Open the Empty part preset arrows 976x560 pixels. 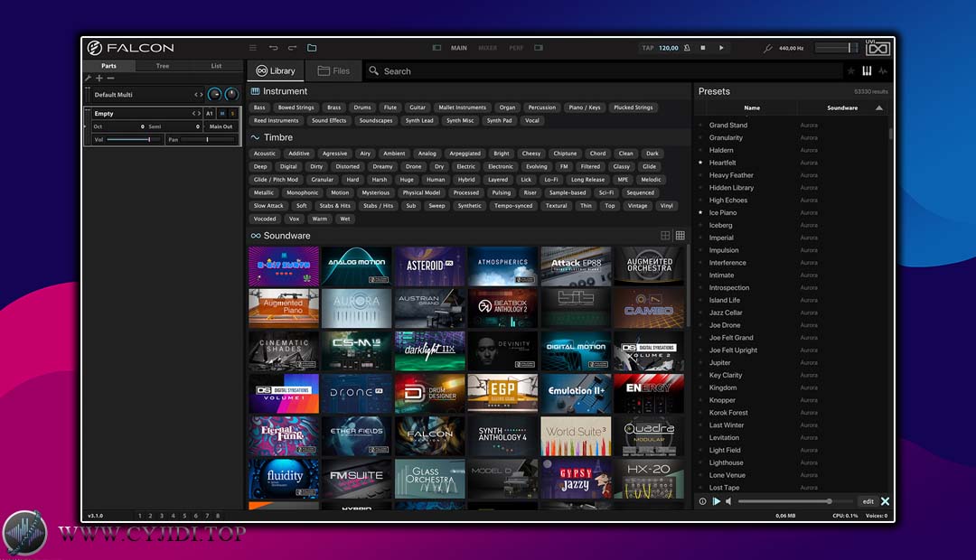tap(197, 113)
